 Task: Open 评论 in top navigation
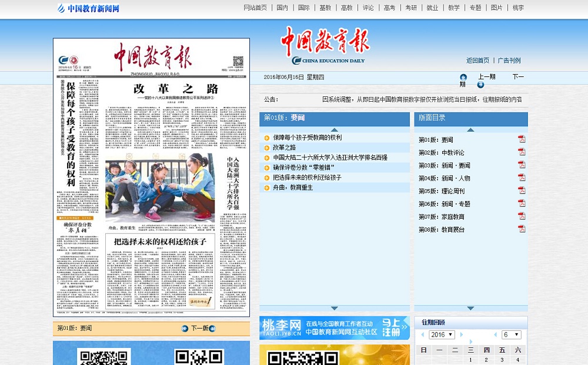pyautogui.click(x=368, y=8)
